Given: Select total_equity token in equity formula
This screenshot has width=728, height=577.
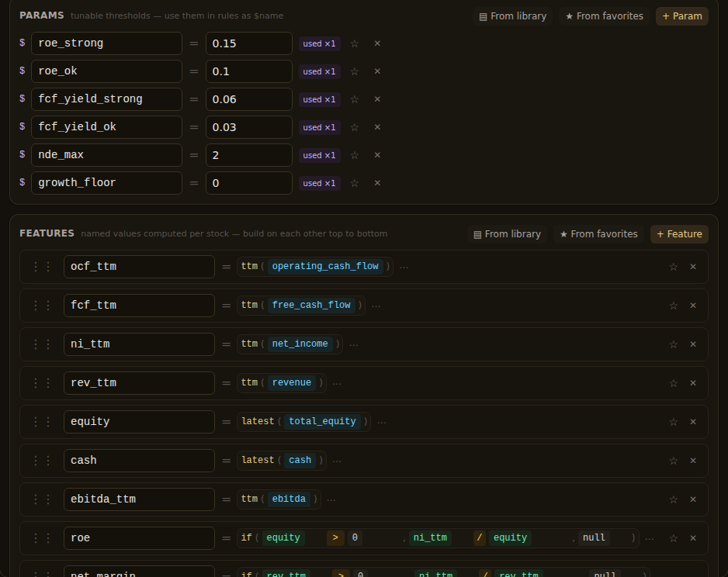Looking at the screenshot, I should (x=322, y=421).
